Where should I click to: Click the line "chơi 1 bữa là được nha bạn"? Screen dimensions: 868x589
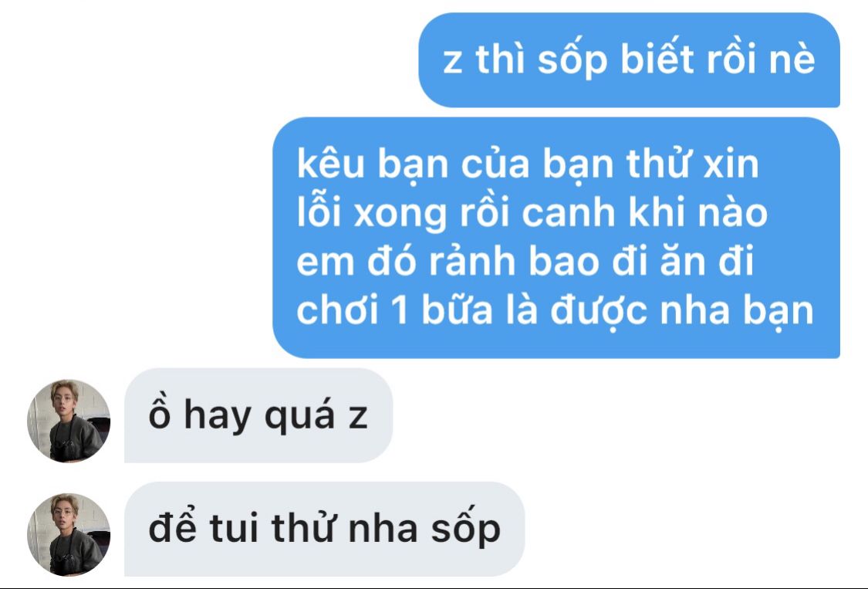pyautogui.click(x=555, y=310)
